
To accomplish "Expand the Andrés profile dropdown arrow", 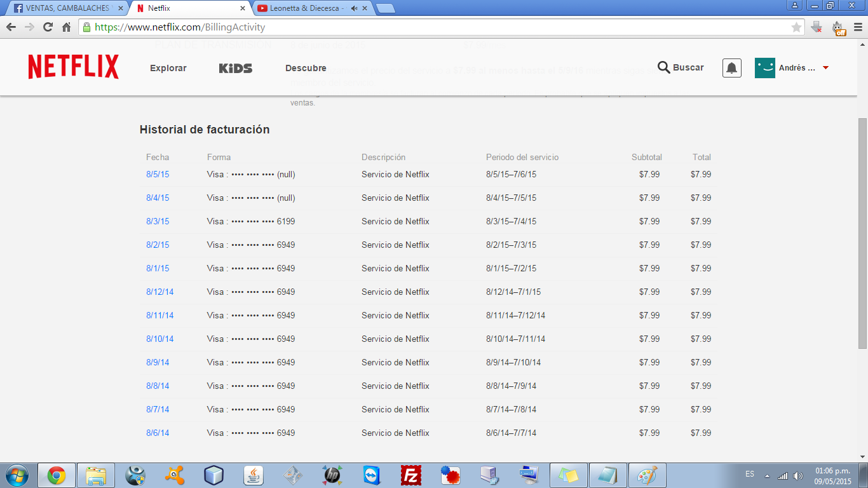I will click(825, 68).
